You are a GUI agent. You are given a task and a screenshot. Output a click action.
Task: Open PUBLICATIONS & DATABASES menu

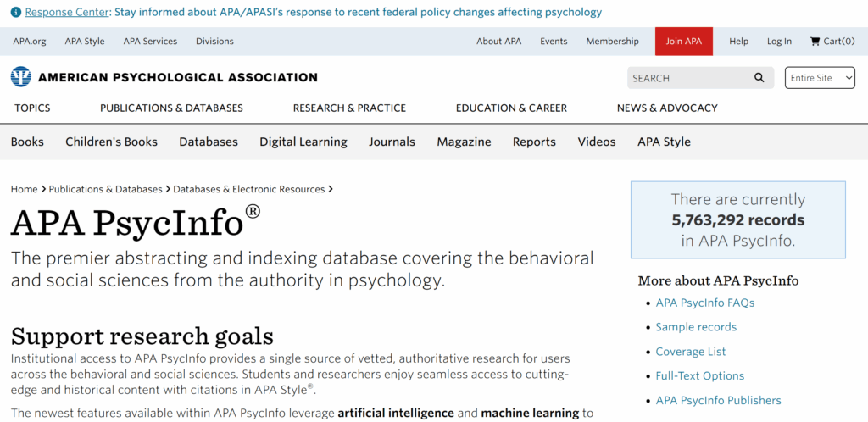[x=171, y=108]
